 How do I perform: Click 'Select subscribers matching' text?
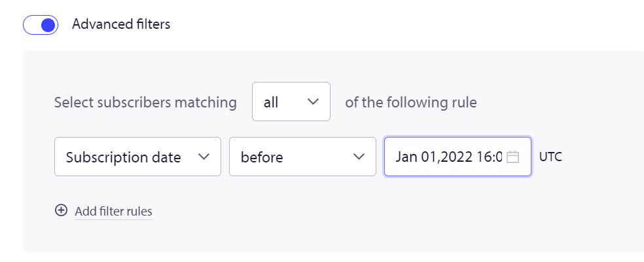tap(145, 102)
